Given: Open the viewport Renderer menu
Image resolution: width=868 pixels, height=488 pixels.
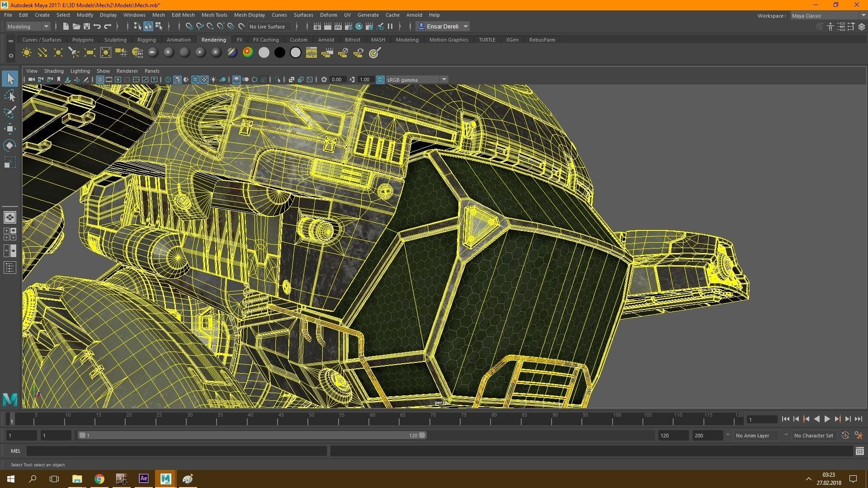Looking at the screenshot, I should (x=127, y=71).
